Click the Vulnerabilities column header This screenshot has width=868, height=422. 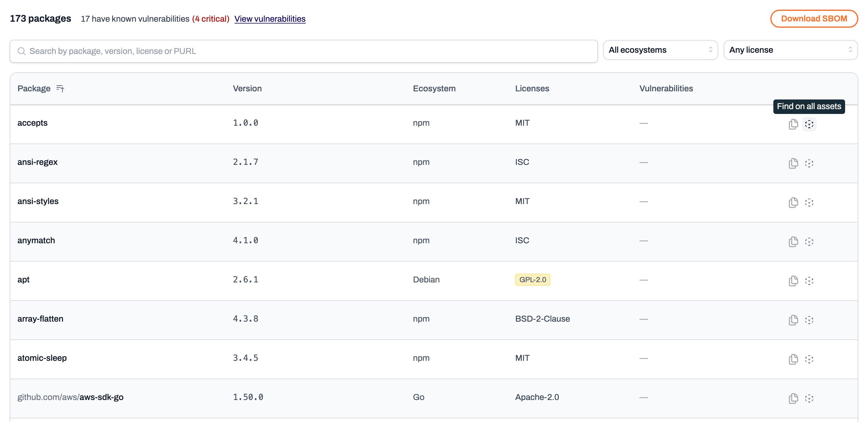click(666, 89)
